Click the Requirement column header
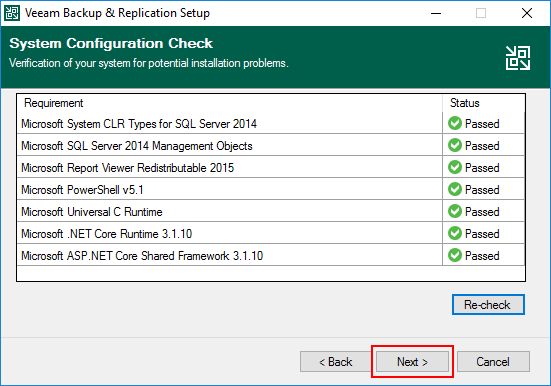551x386 pixels. tap(229, 103)
